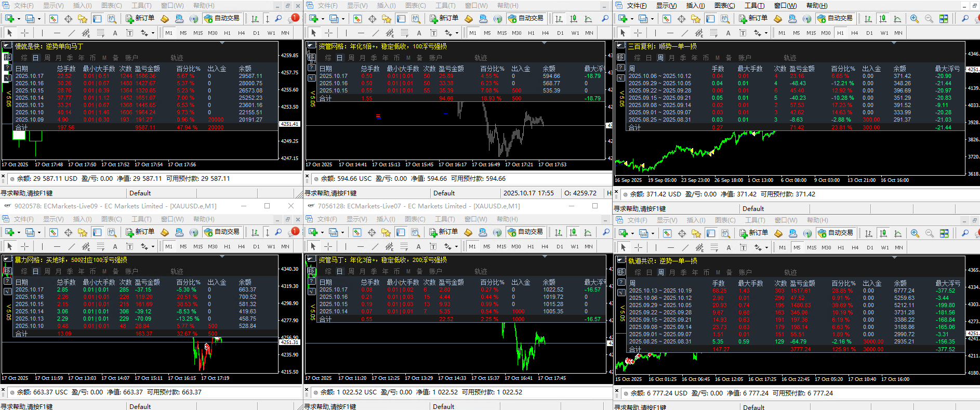Select 周 tab in 慢就是快 panel
This screenshot has height=410, width=980.
(x=47, y=58)
